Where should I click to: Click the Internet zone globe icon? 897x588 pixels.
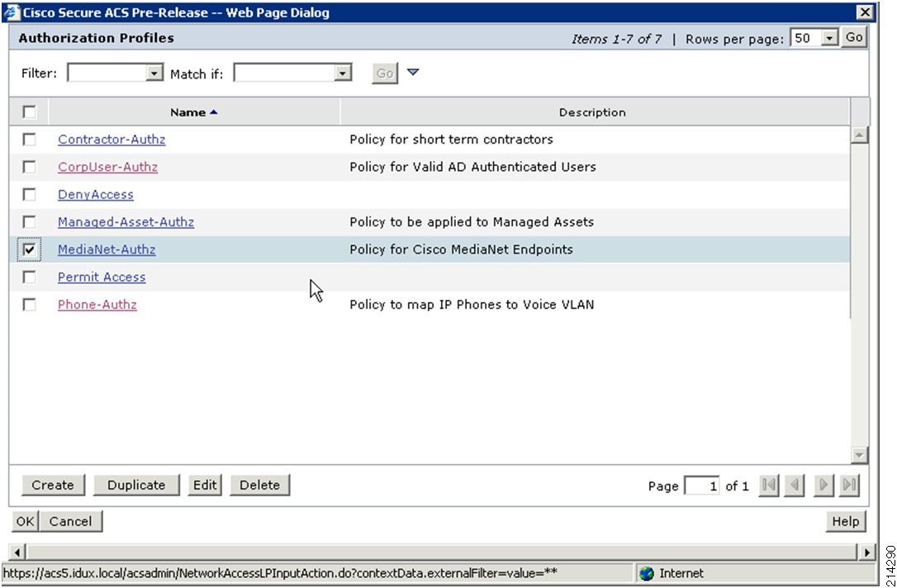pyautogui.click(x=647, y=573)
